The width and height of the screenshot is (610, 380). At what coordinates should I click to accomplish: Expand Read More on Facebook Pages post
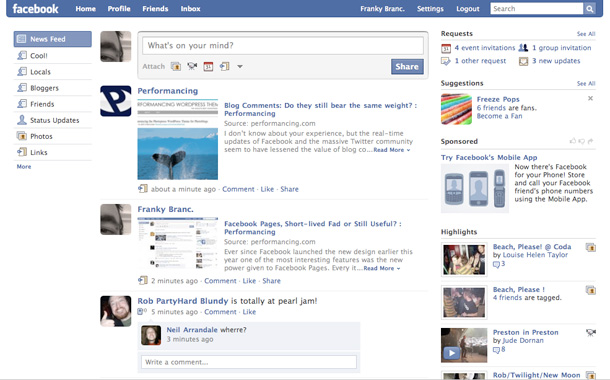[381, 268]
